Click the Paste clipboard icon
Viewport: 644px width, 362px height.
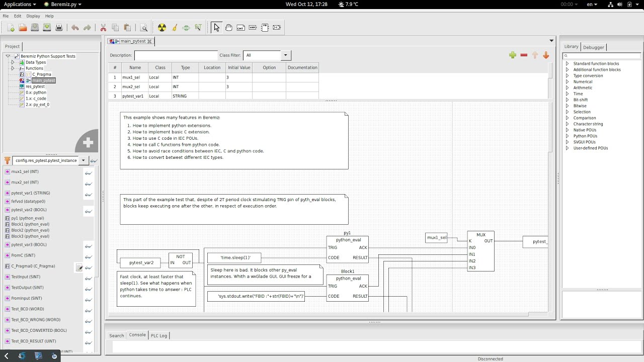(127, 28)
